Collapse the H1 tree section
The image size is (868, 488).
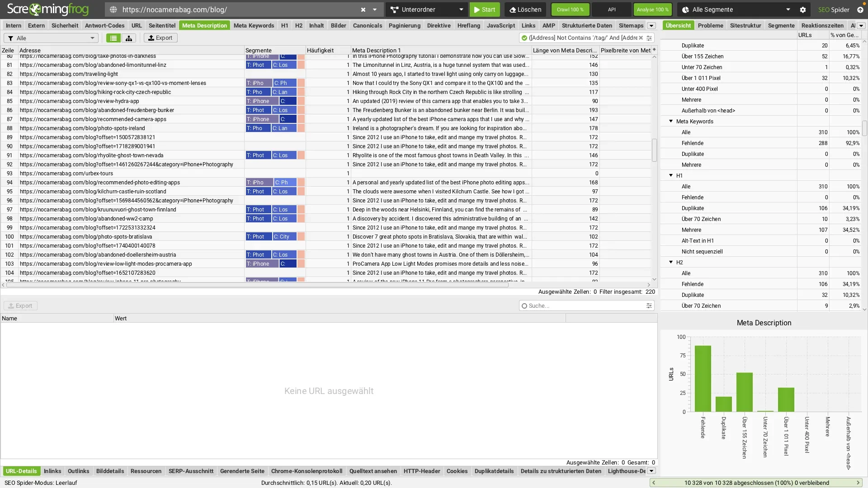coord(671,175)
